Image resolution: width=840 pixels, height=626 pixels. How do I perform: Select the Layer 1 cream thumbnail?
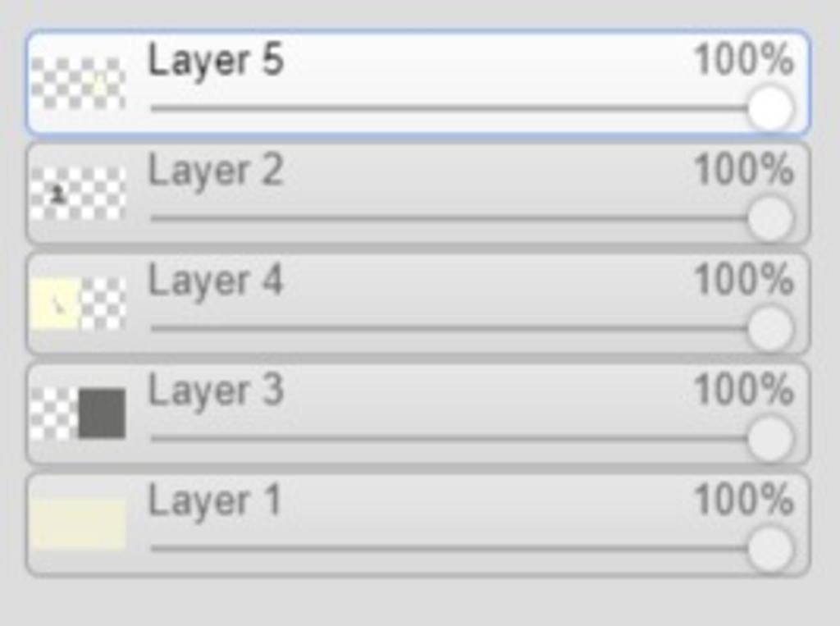pyautogui.click(x=78, y=523)
